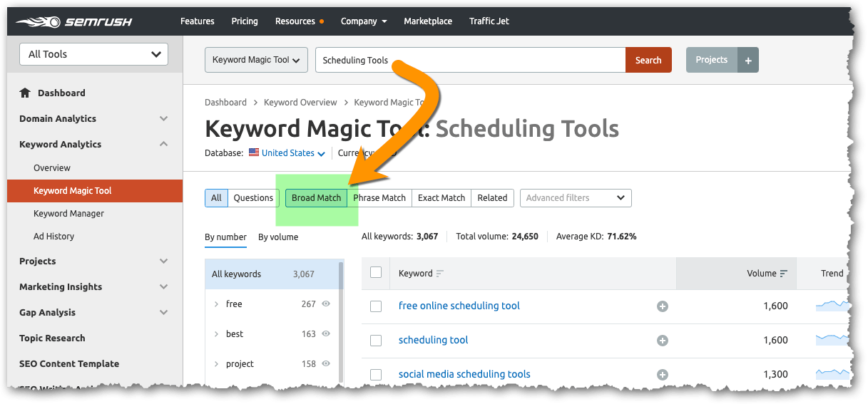Expand the Marketing Insights section
The image size is (868, 404).
(164, 287)
